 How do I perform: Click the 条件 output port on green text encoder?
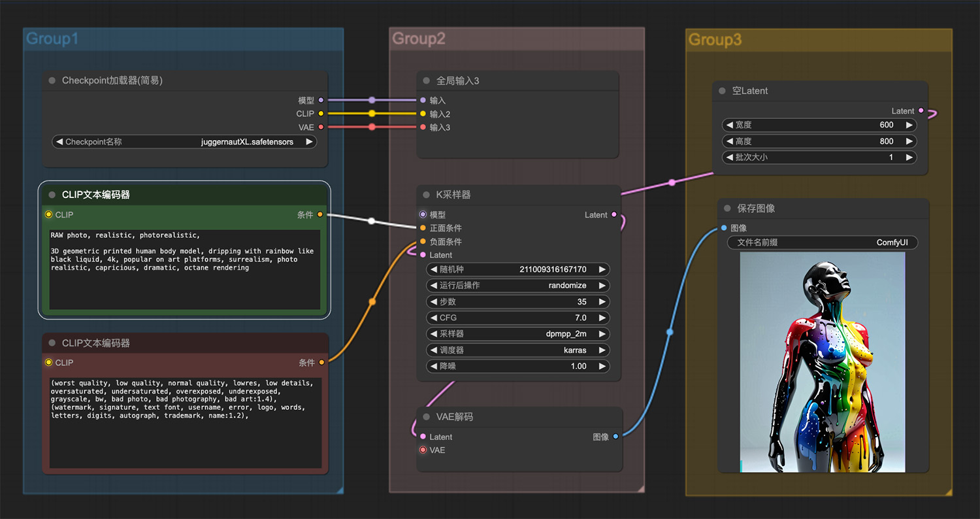click(319, 214)
